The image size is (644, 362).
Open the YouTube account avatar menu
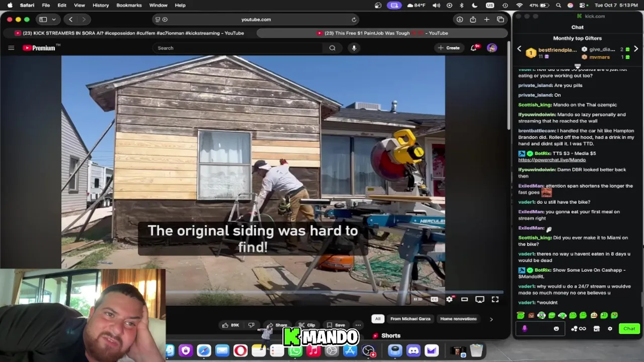[492, 48]
